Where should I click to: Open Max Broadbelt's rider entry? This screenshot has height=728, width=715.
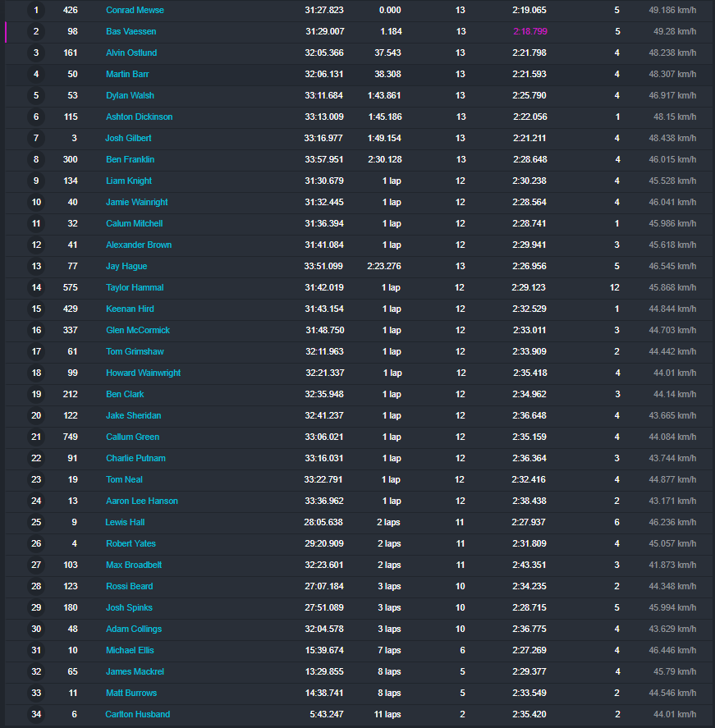click(135, 565)
